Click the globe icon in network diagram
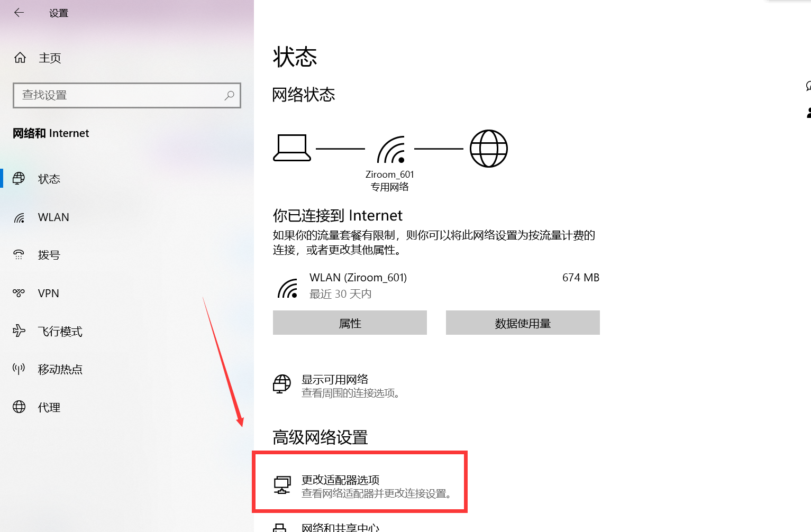 click(489, 149)
